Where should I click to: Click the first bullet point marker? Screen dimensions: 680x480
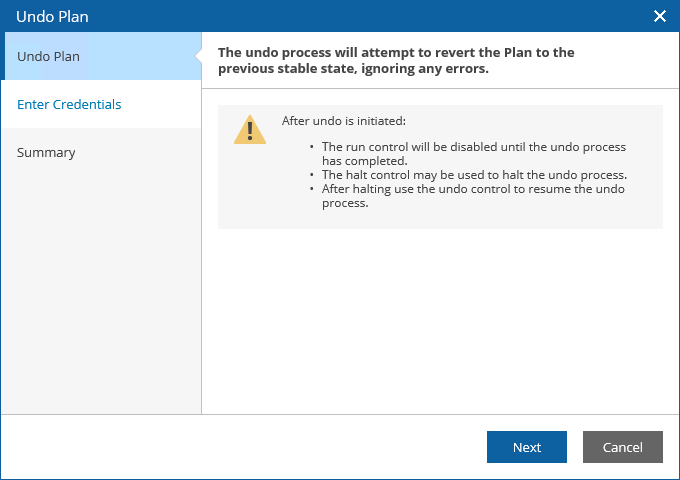pyautogui.click(x=311, y=147)
